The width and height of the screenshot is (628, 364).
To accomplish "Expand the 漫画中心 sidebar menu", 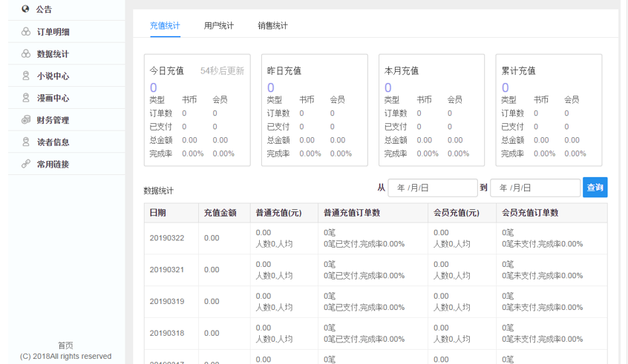I will pos(53,98).
